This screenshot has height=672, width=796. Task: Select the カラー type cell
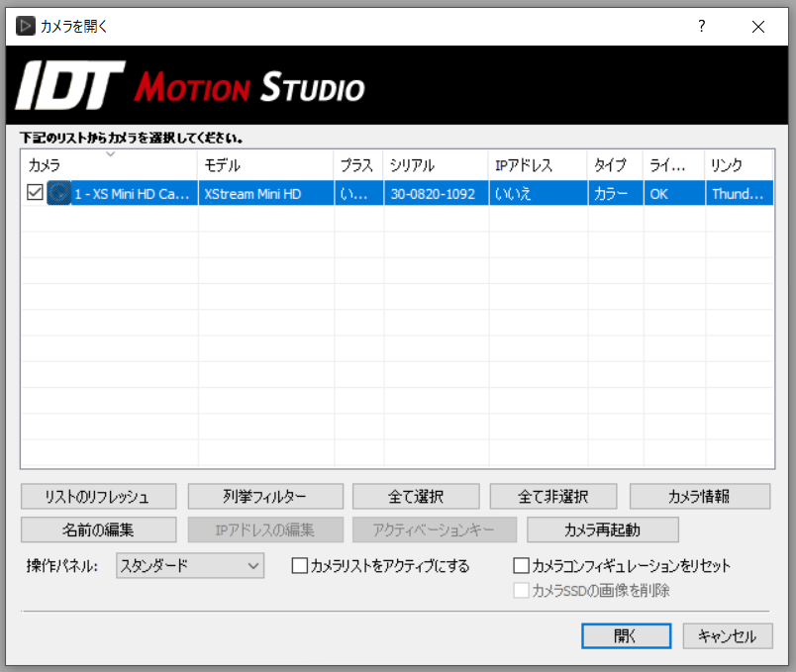(616, 193)
